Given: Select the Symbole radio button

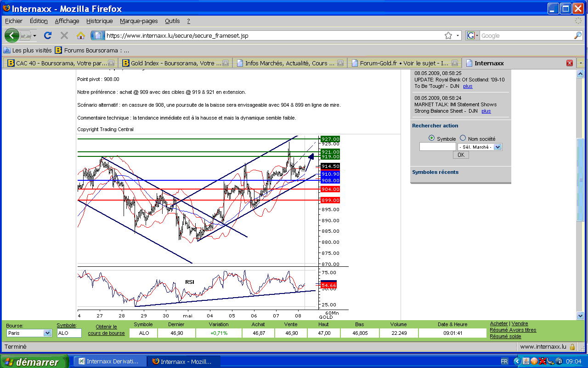Looking at the screenshot, I should (431, 138).
